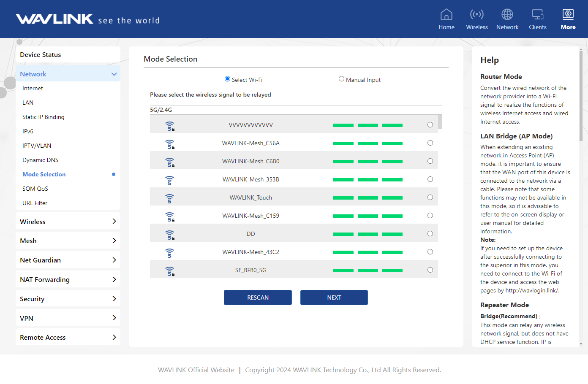Click the Wi-Fi list scrollbar thumb
Viewport: 588px width, 384px height.
pyautogui.click(x=440, y=122)
